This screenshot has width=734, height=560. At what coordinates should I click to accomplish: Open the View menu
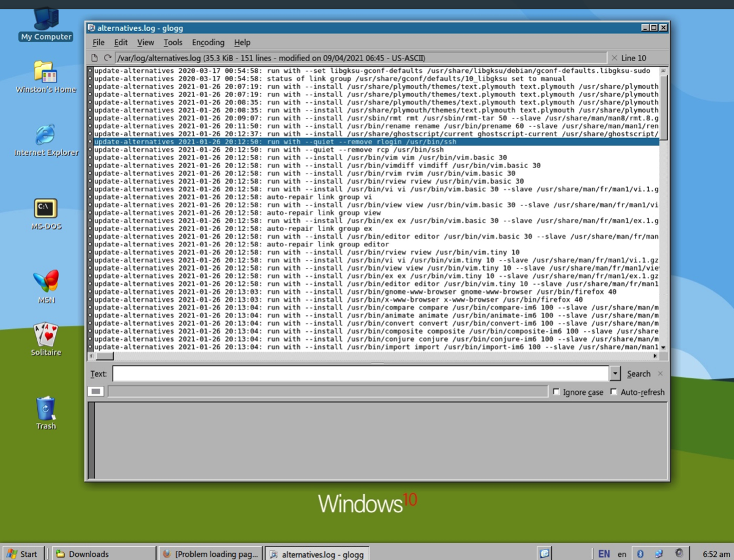[146, 42]
